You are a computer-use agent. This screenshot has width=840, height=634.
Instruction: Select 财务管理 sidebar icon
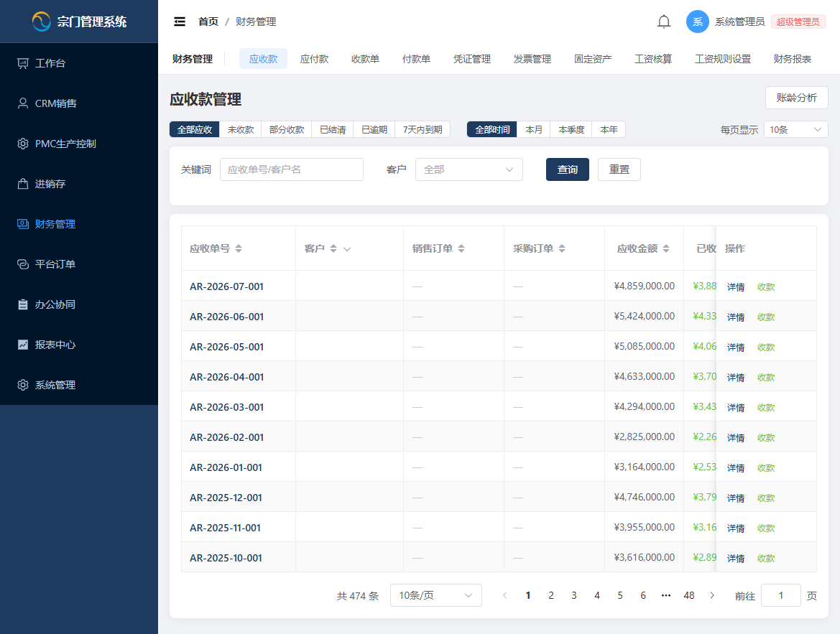[x=22, y=224]
